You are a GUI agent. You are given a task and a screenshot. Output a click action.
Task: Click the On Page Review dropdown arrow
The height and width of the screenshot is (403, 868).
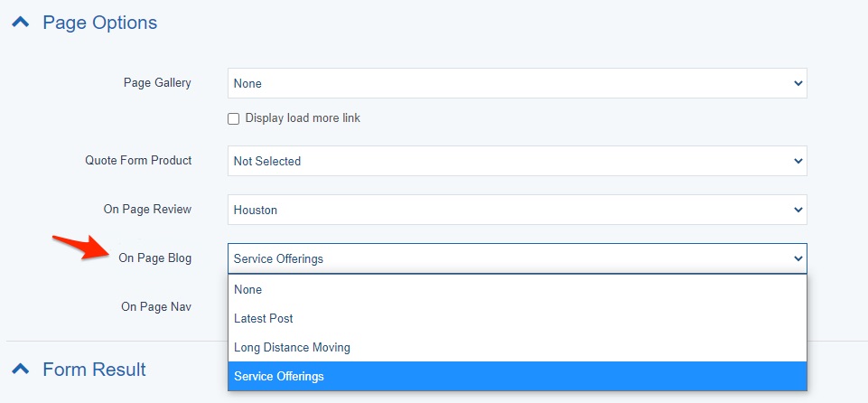click(x=798, y=210)
